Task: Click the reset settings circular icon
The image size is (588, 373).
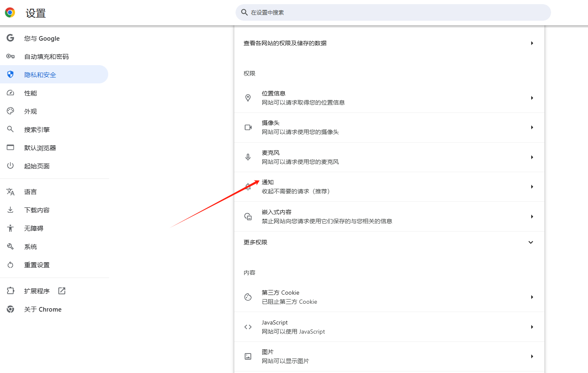Action: tap(10, 265)
